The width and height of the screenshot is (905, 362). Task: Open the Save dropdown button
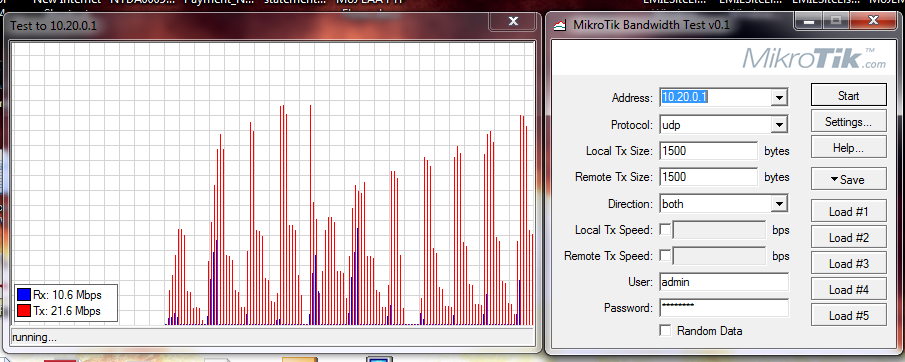pos(848,180)
